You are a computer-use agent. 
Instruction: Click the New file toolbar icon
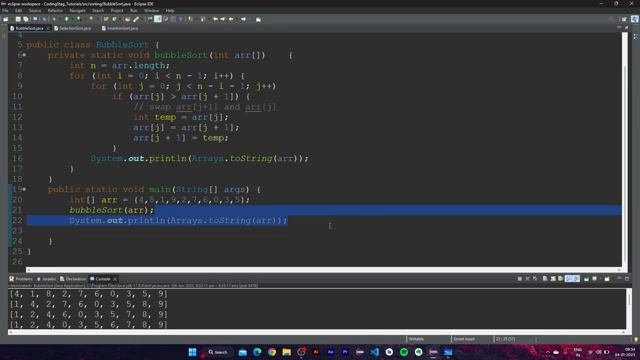click(x=6, y=19)
